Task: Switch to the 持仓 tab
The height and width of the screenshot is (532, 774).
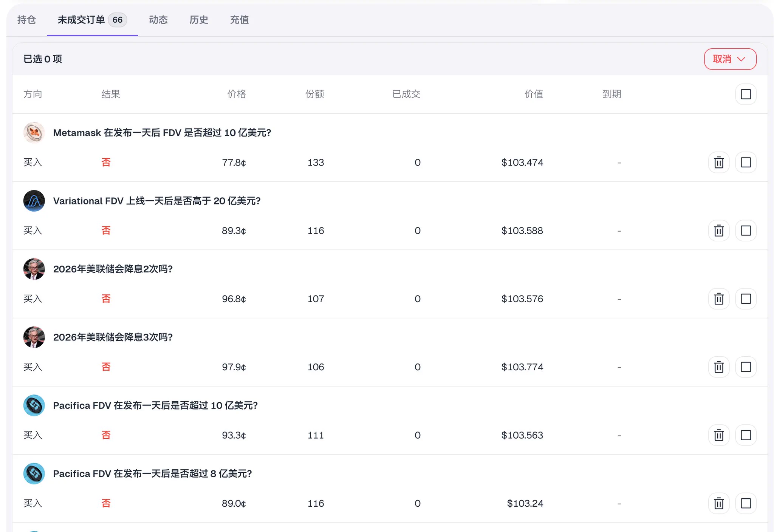Action: coord(26,20)
